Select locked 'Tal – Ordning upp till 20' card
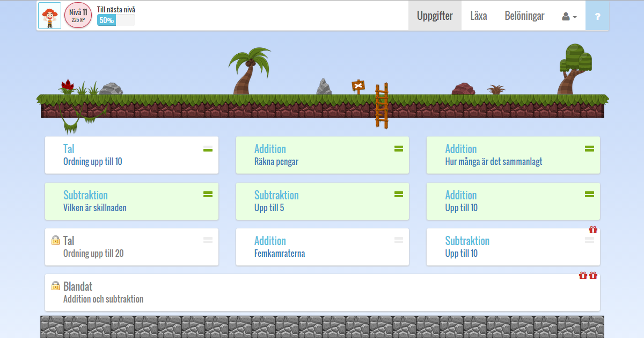This screenshot has width=644, height=338. [x=131, y=247]
